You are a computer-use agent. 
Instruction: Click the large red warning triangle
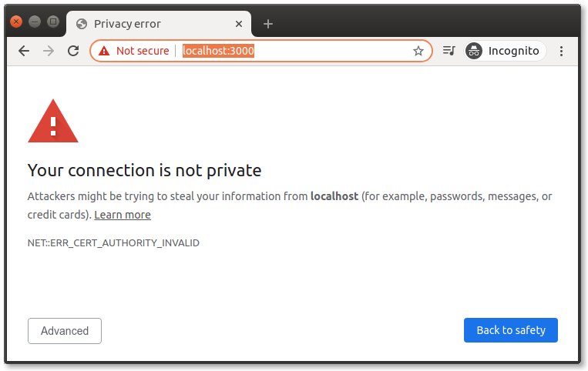(53, 122)
